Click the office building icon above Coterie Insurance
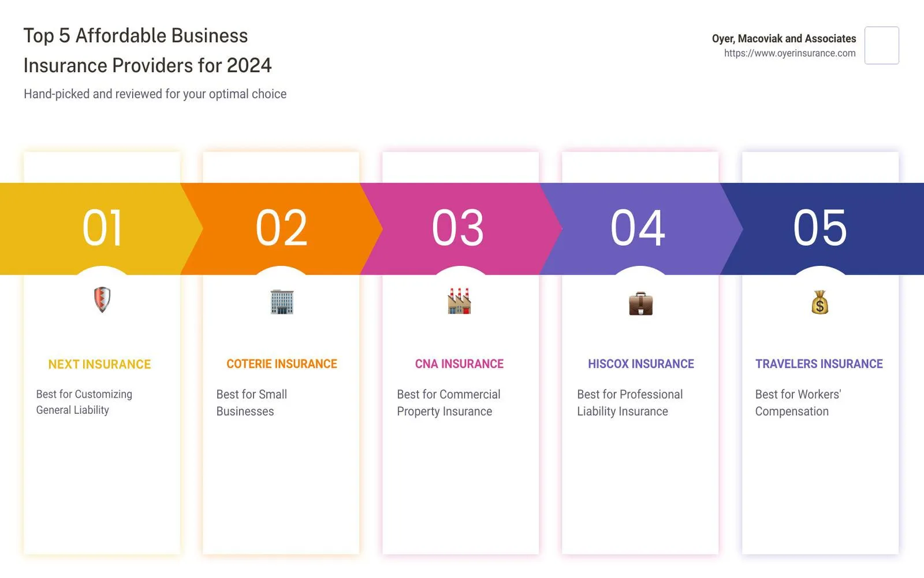 pyautogui.click(x=282, y=302)
